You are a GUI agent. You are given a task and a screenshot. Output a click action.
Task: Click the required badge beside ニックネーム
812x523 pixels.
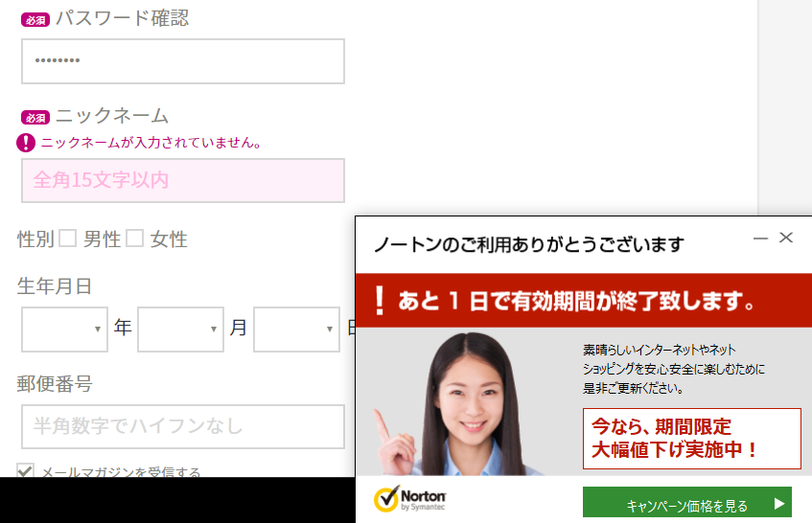(x=35, y=117)
